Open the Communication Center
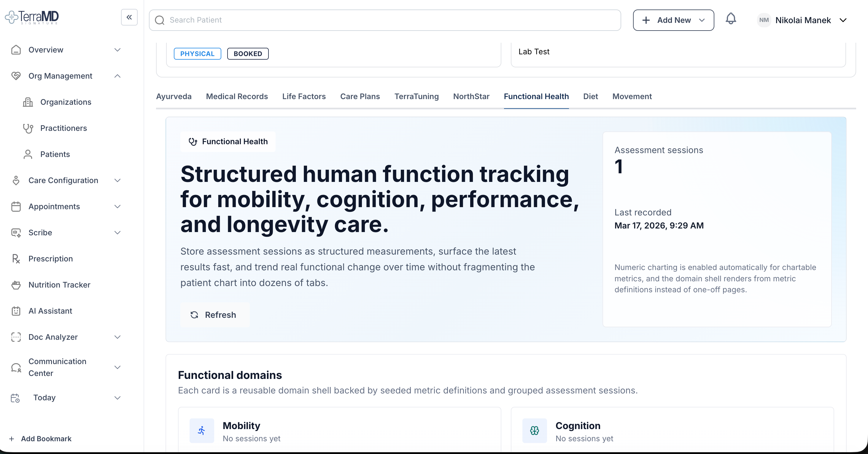This screenshot has width=868, height=454. (x=57, y=367)
